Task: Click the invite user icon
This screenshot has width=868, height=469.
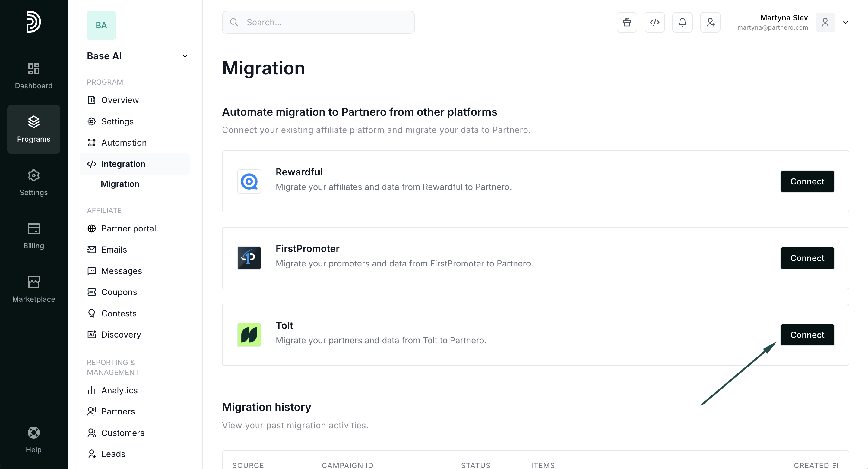Action: (710, 22)
